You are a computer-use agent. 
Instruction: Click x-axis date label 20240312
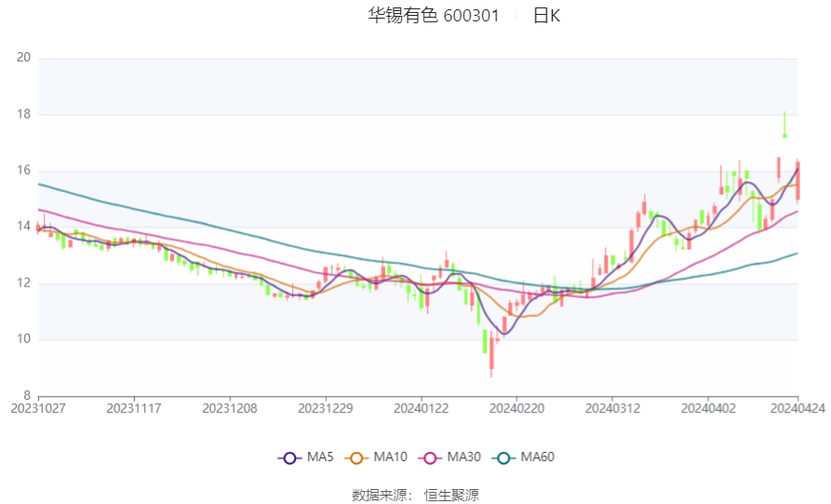(612, 409)
